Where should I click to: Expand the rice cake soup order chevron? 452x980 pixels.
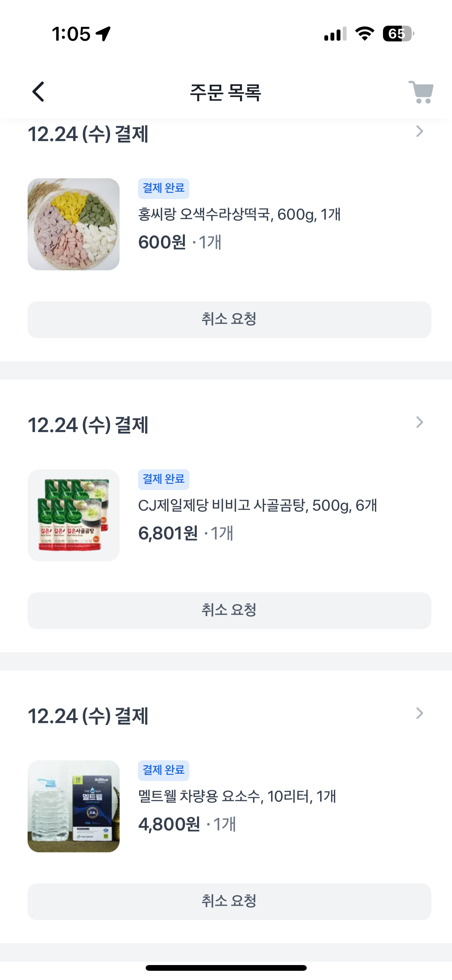pos(419,132)
